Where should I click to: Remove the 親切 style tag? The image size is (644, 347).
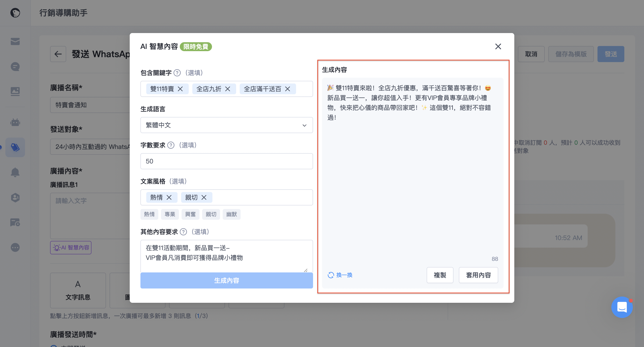tap(204, 197)
